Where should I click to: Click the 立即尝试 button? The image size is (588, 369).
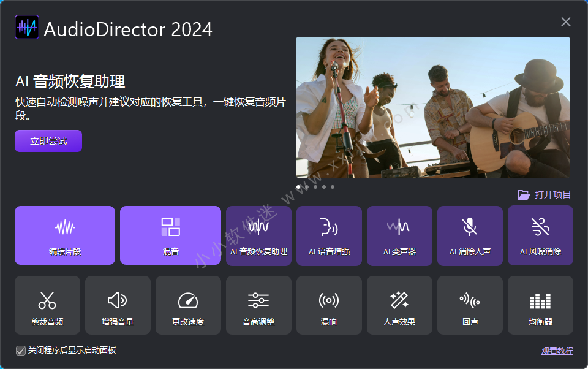[48, 141]
